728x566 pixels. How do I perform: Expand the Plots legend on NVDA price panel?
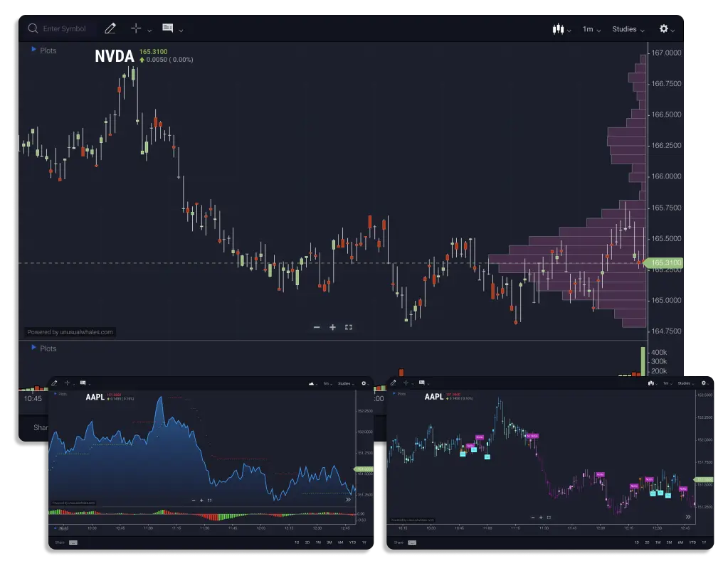pos(43,50)
